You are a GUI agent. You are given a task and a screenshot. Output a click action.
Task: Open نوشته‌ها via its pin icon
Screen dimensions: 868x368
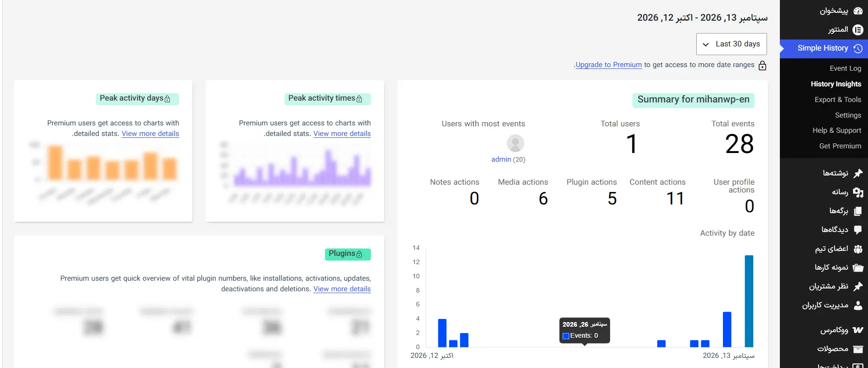click(857, 173)
